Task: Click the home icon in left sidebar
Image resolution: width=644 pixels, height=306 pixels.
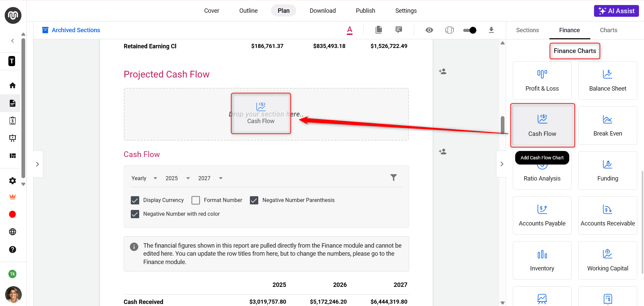Action: (x=12, y=86)
